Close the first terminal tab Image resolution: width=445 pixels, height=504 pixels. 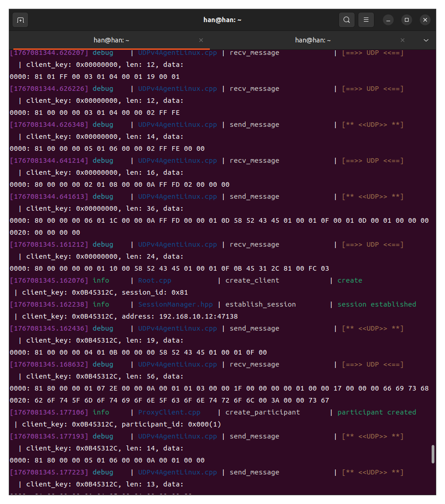tap(201, 40)
